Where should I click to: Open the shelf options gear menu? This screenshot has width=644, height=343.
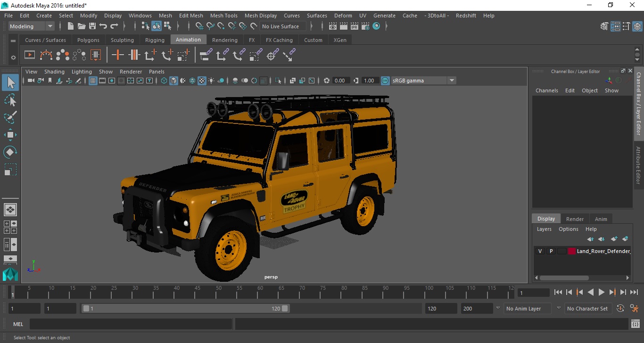13,57
